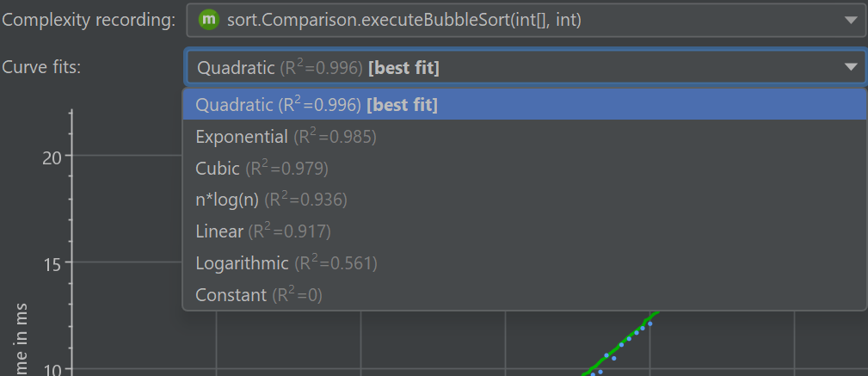Screen dimensions: 868x376
Task: Select the Exponential curve fit option
Action: click(286, 137)
